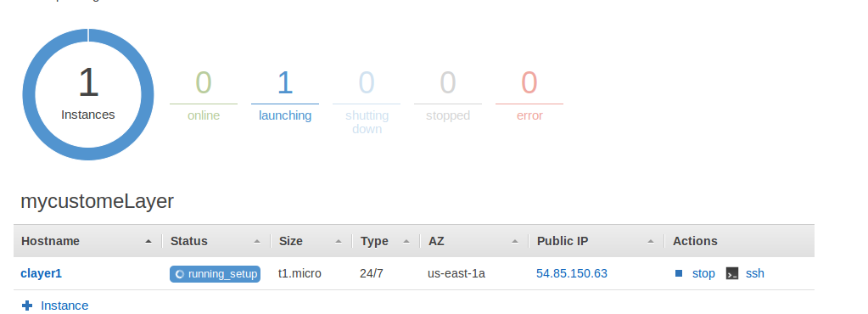Sort by Public IP column arrow
Image resolution: width=868 pixels, height=314 pixels.
click(x=651, y=242)
